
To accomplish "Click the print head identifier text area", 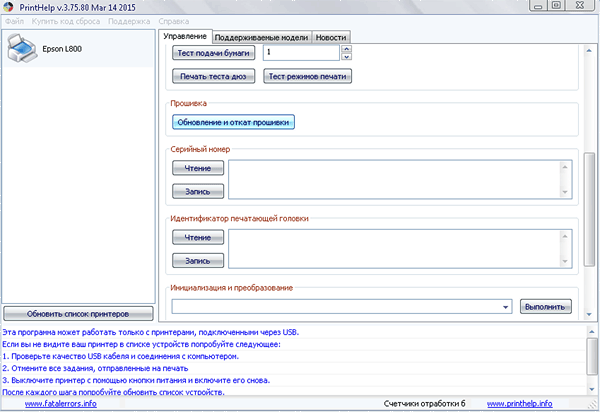I will 400,249.
